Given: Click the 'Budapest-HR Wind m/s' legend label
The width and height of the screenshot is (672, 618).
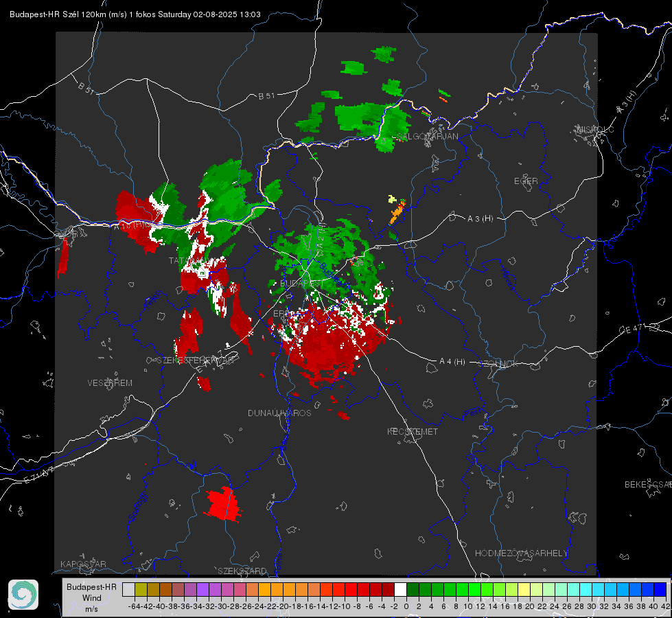Looking at the screenshot, I should click(92, 597).
